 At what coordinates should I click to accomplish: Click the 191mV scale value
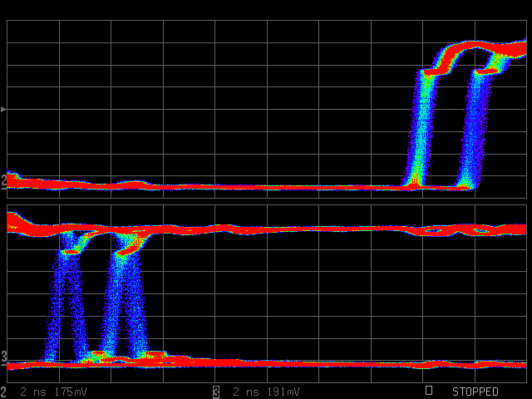[283, 392]
